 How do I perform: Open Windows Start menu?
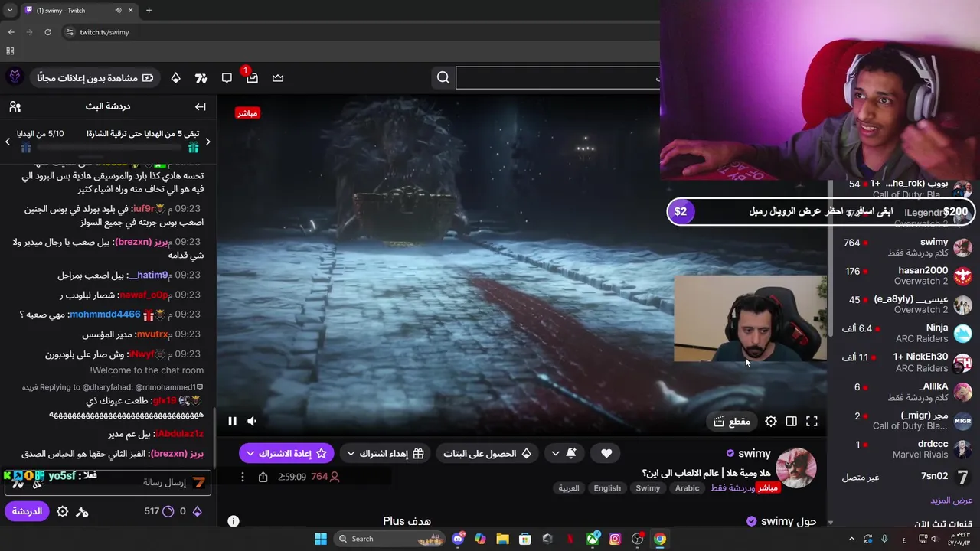click(x=321, y=539)
